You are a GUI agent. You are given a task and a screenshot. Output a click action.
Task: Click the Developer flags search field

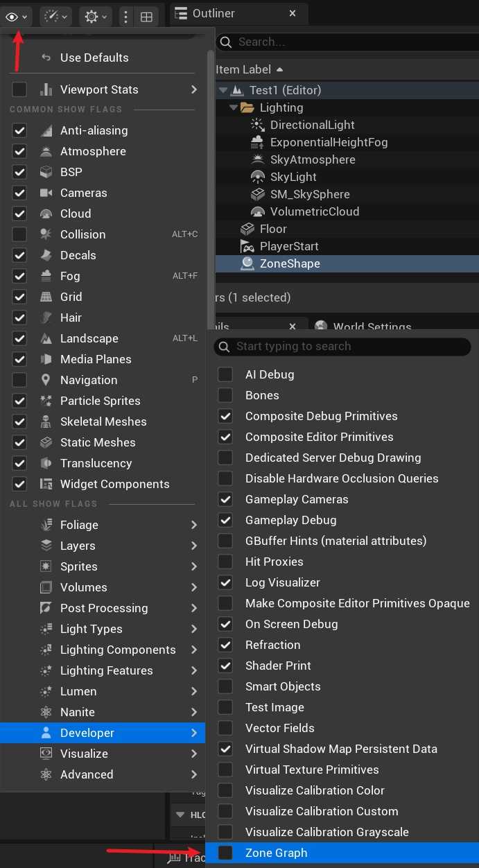tap(347, 346)
